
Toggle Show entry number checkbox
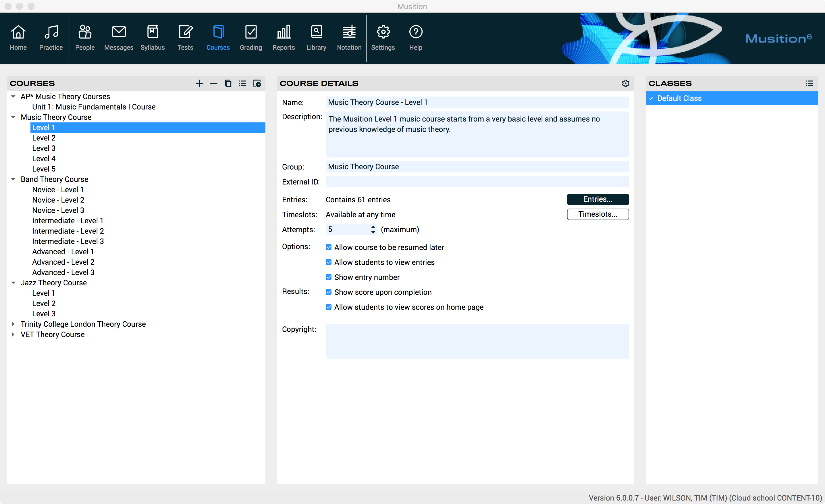pos(328,277)
